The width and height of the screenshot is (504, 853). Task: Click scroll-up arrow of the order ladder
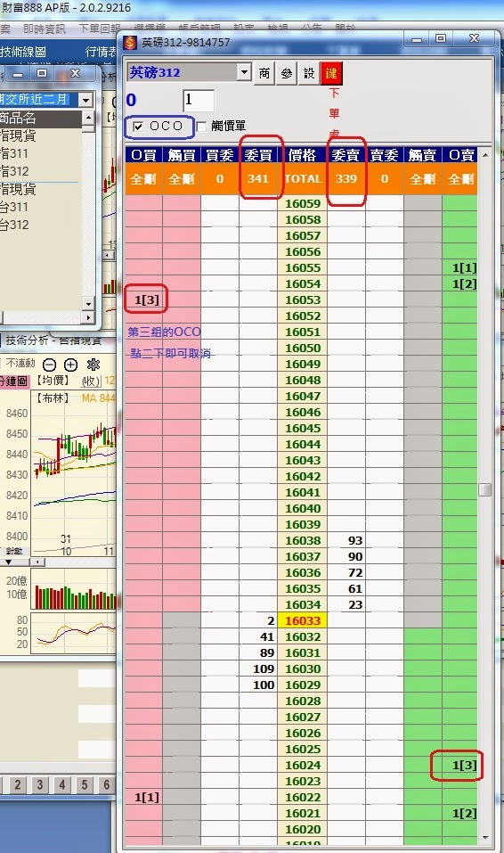point(485,155)
